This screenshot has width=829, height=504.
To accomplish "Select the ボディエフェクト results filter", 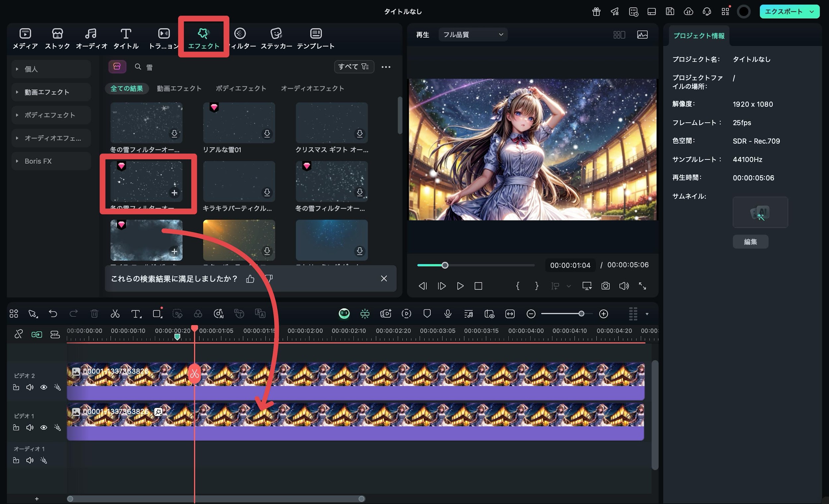I will (241, 88).
